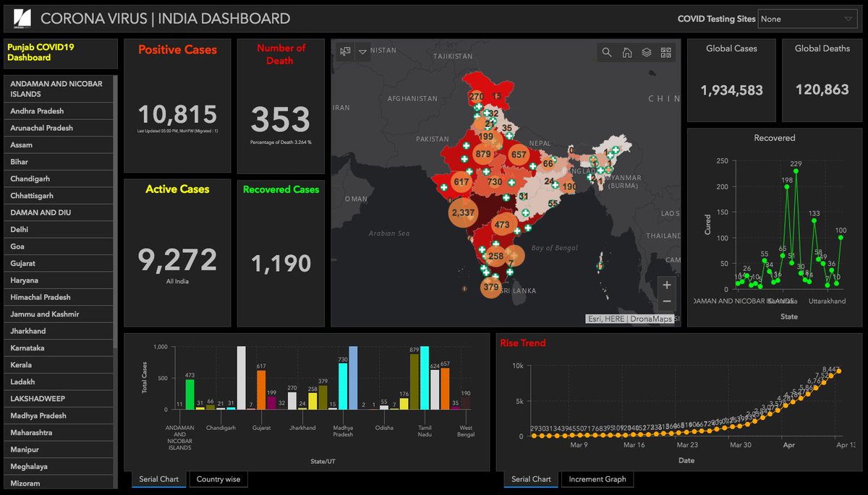Viewport: 868px width, 495px height.
Task: Select Delhi in state list
Action: click(x=58, y=229)
